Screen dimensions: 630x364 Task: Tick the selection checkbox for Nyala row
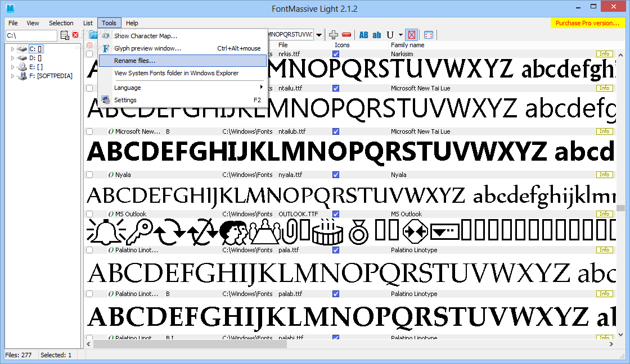[89, 175]
